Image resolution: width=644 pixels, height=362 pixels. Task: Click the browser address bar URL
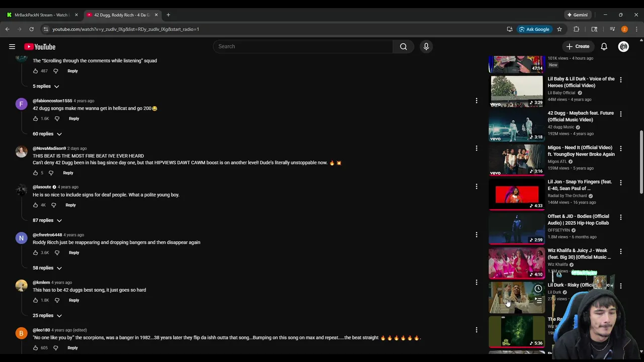click(x=126, y=29)
